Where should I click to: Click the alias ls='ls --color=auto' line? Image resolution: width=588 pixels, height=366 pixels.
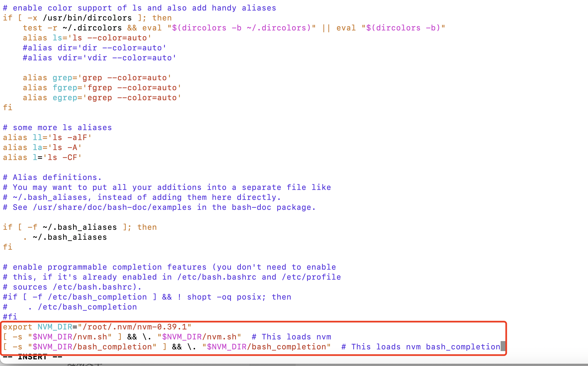pos(87,38)
